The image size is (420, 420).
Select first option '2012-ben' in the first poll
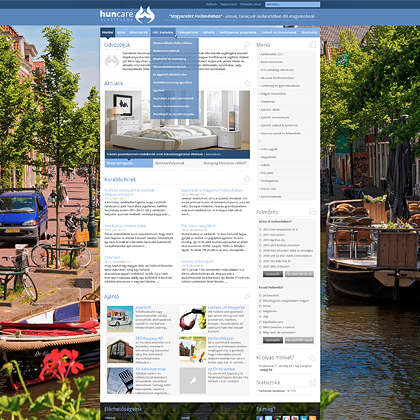point(260,229)
